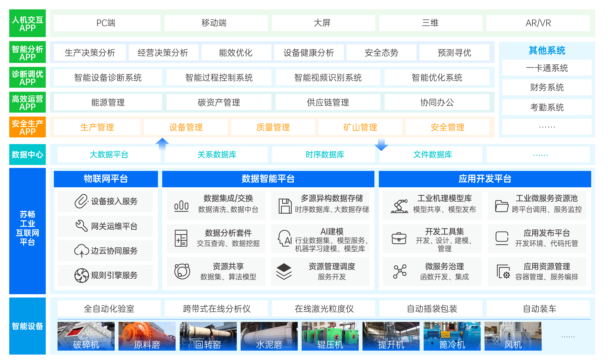
Task: Click the 智能设备 blue side label
Action: pyautogui.click(x=27, y=326)
